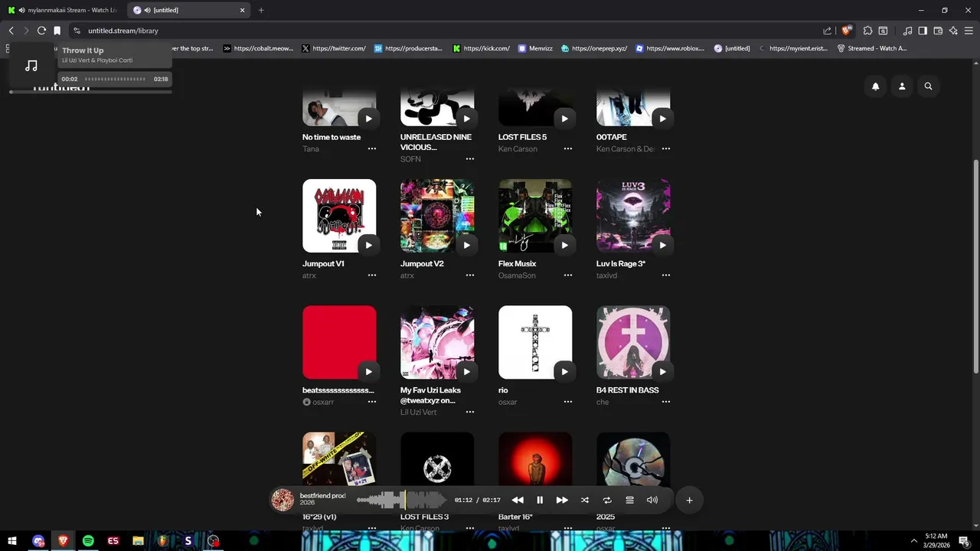Screen dimensions: 980x551
Task: Open the B4 REST IN BASS title
Action: tap(627, 390)
